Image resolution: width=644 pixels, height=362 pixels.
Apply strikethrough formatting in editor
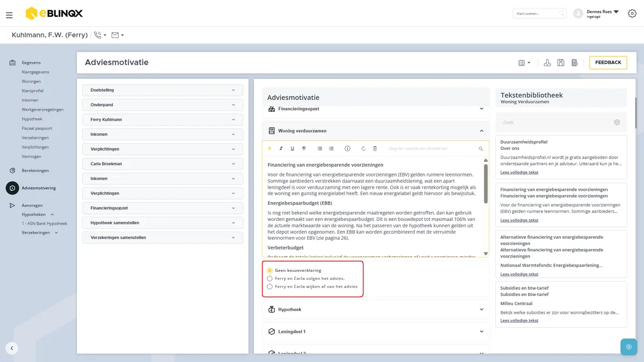pyautogui.click(x=304, y=149)
